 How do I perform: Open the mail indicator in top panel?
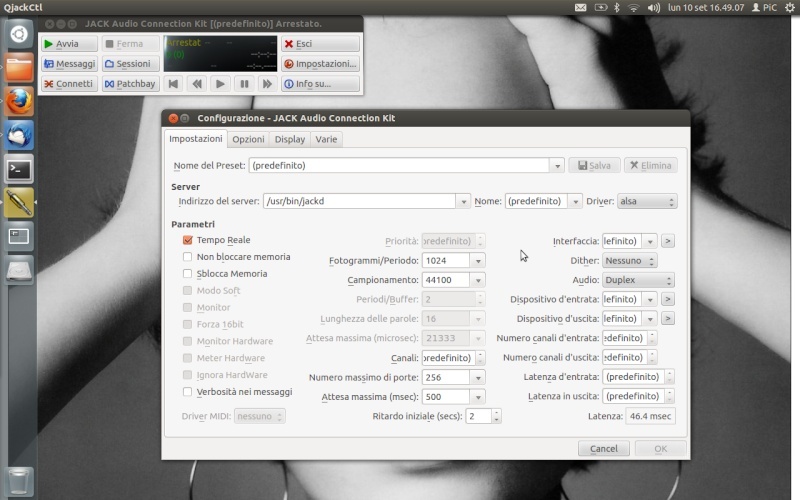click(x=581, y=8)
